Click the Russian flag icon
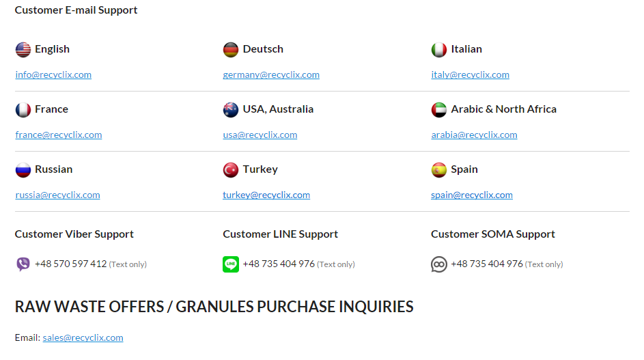Image resolution: width=644 pixels, height=360 pixels. 23,170
